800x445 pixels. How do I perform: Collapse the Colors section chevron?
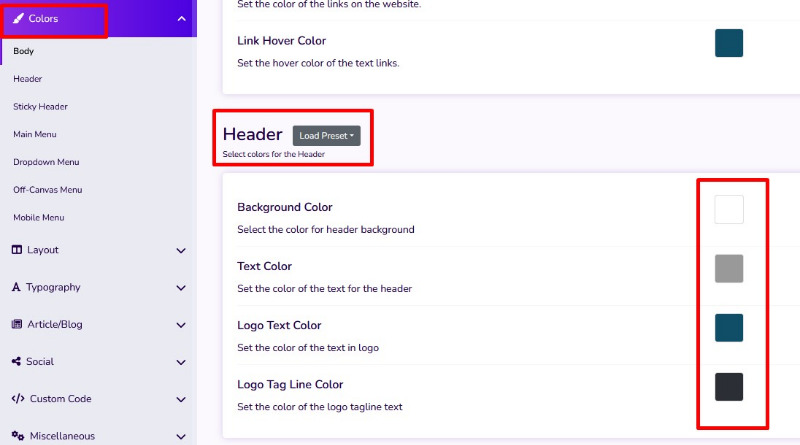(x=181, y=19)
